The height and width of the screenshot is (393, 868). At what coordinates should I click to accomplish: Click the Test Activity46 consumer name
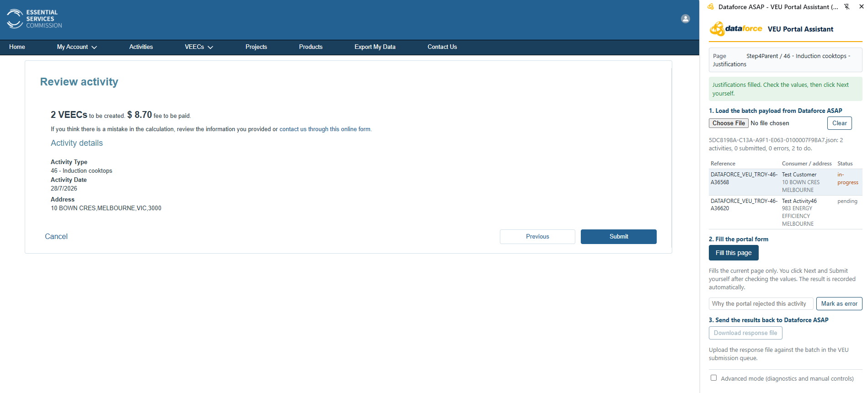pyautogui.click(x=799, y=201)
